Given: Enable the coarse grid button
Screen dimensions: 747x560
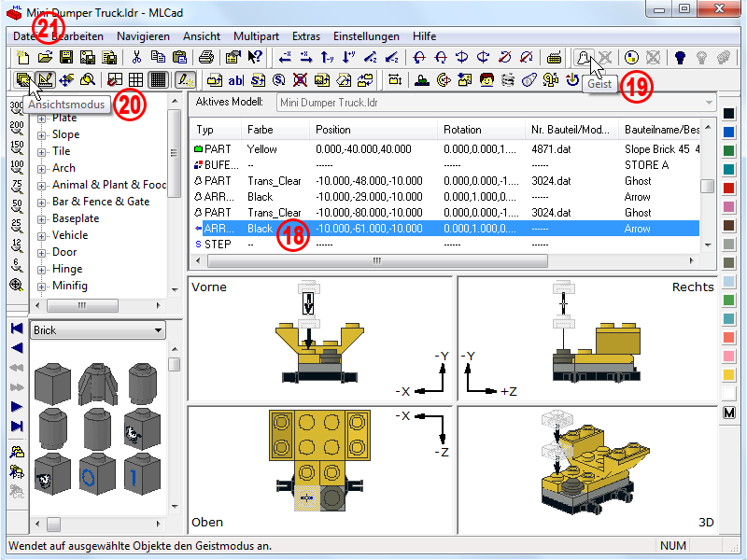Looking at the screenshot, I should pos(115,80).
